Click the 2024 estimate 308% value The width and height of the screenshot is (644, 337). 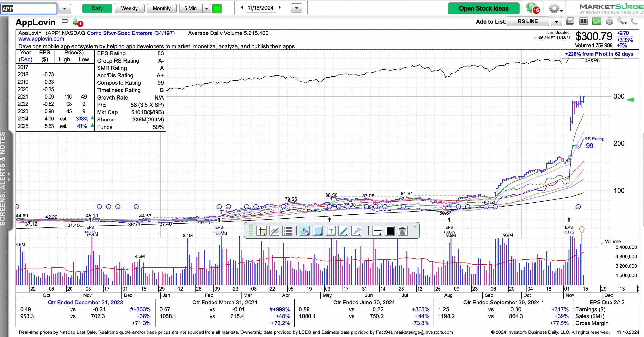82,119
